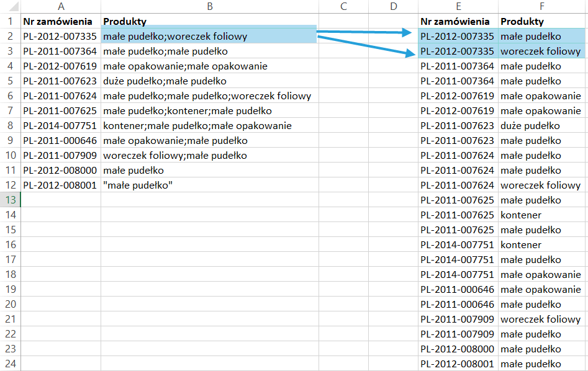Click the select-all corner of the sheet
The width and height of the screenshot is (588, 371).
10,6
